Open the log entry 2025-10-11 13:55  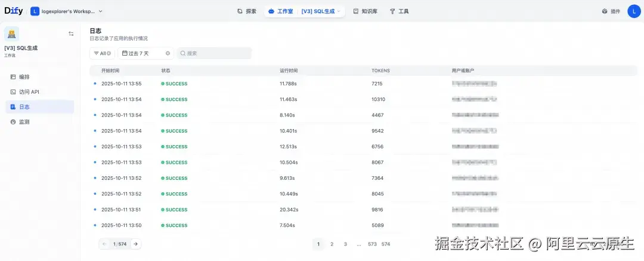[x=364, y=84]
